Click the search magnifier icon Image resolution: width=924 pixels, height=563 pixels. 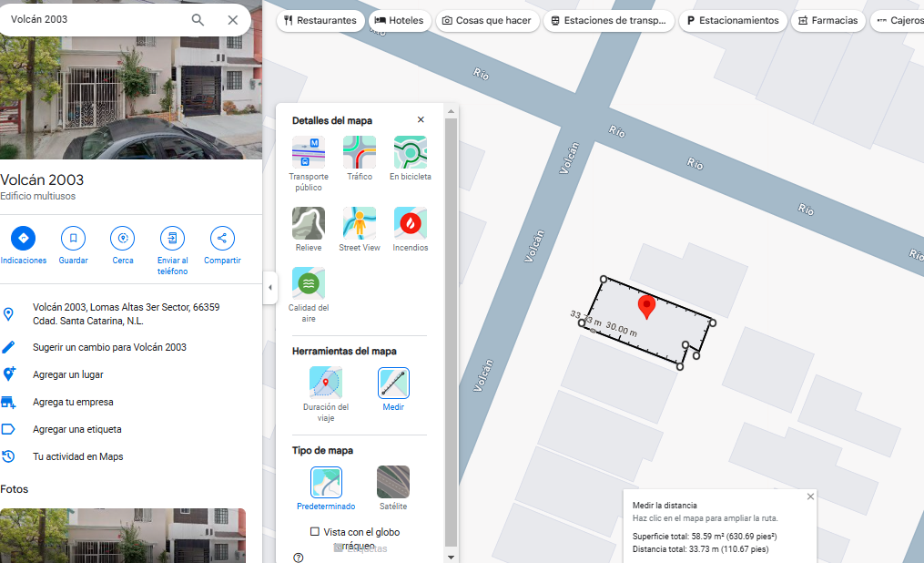point(198,20)
